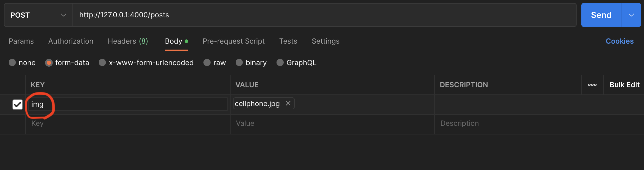Screen dimensions: 644x170
Task: Select the raw body option
Action: 207,62
